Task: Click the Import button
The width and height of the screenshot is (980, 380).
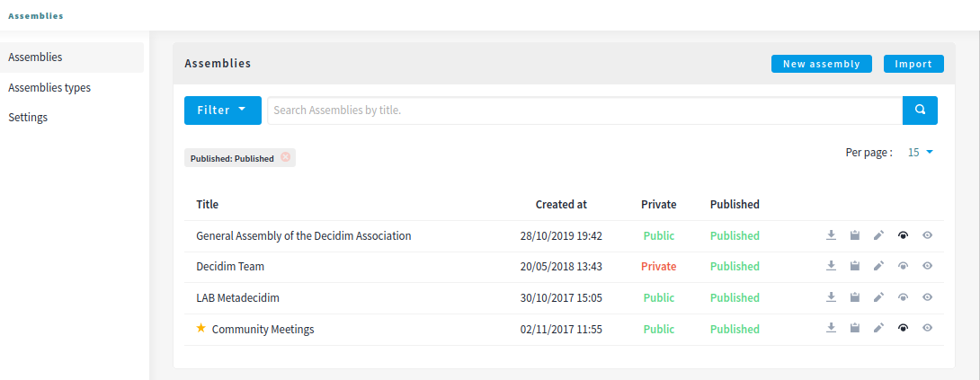Action: pos(913,64)
